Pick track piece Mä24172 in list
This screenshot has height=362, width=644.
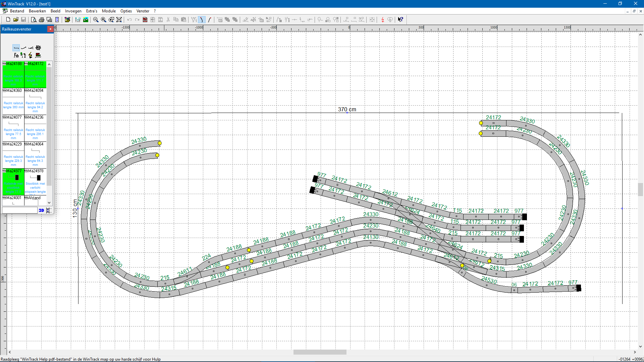point(35,74)
